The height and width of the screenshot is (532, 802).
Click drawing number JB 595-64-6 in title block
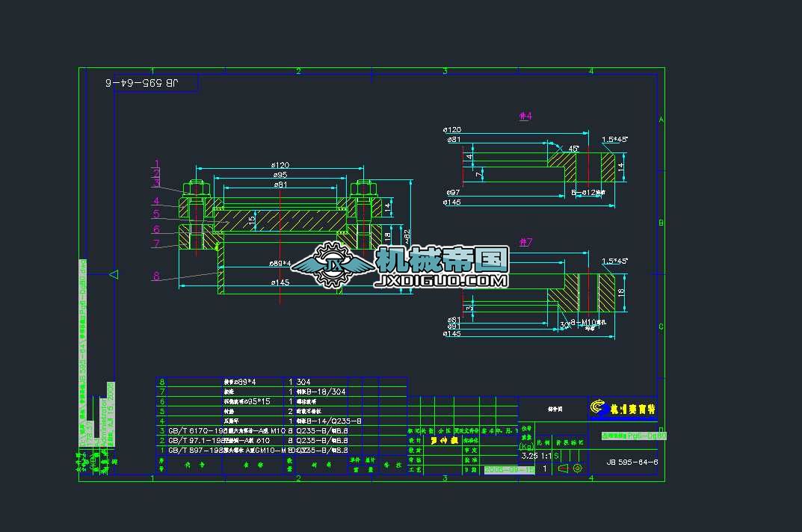633,461
